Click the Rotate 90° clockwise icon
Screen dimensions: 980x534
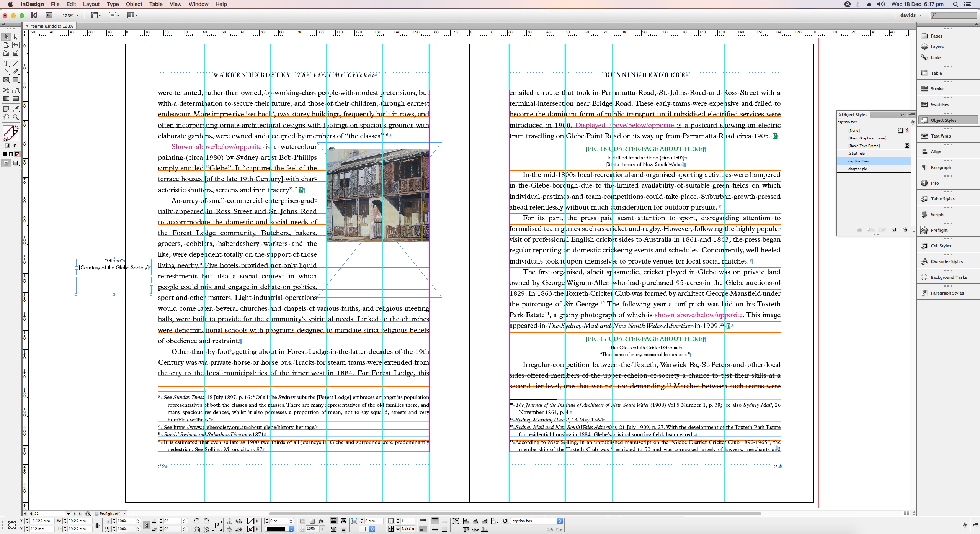pos(197,521)
